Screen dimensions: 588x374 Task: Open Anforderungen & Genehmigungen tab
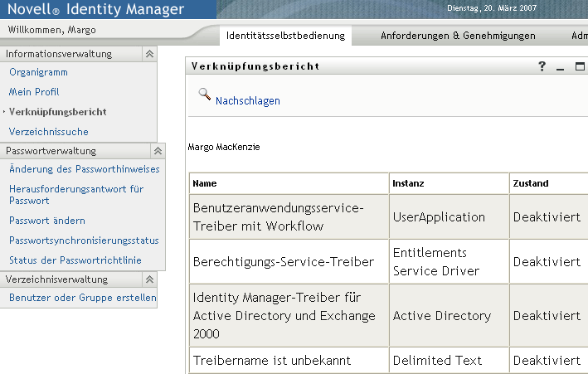tap(458, 36)
